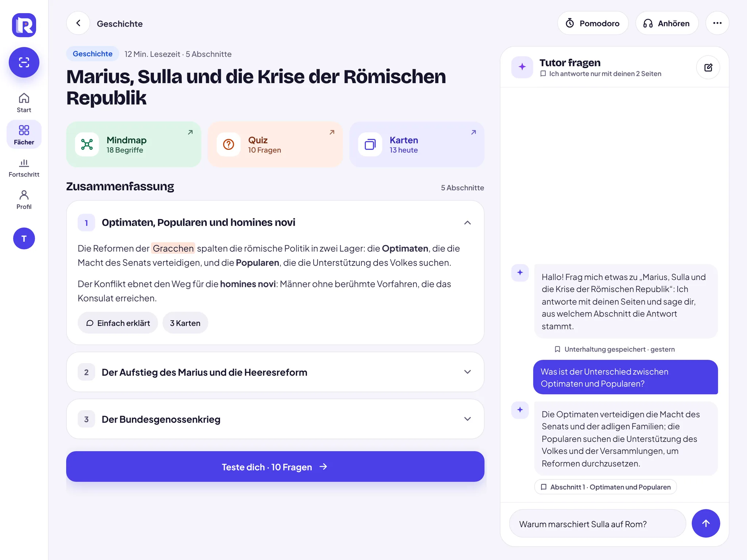
Task: Click the app logo in the sidebar
Action: pos(24,25)
